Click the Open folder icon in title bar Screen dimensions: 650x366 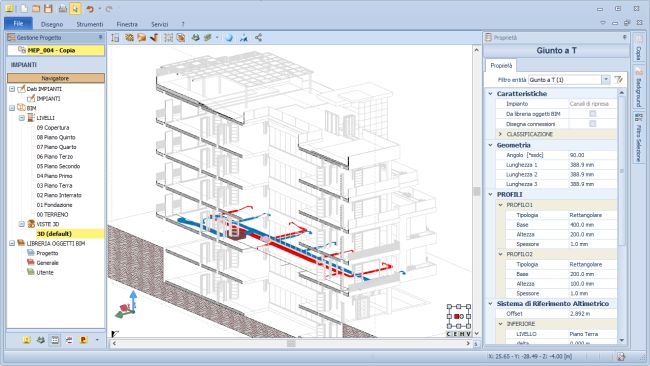tap(36, 8)
